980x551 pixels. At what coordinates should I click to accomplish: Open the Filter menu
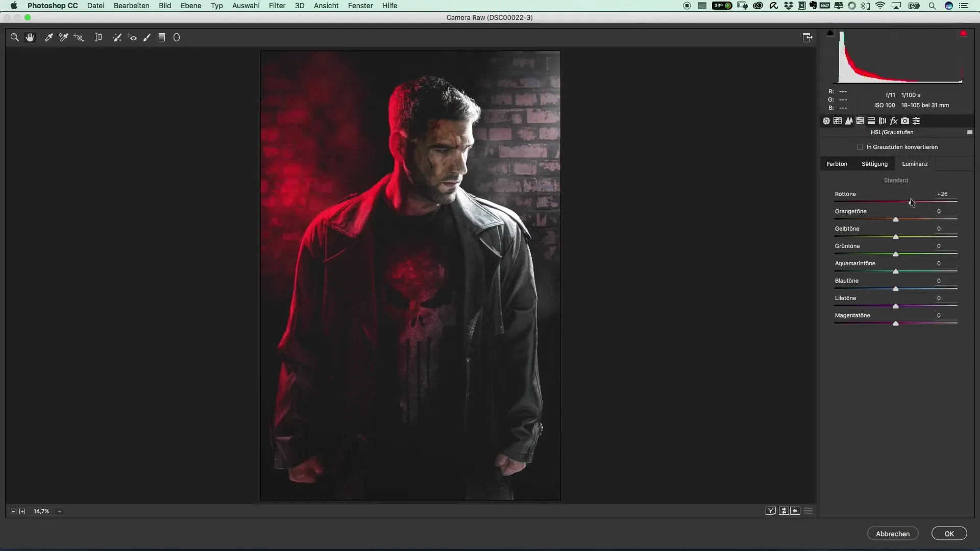(277, 6)
